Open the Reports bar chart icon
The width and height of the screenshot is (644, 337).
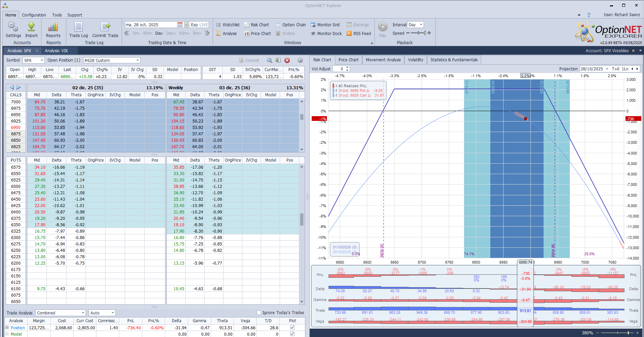(x=53, y=30)
